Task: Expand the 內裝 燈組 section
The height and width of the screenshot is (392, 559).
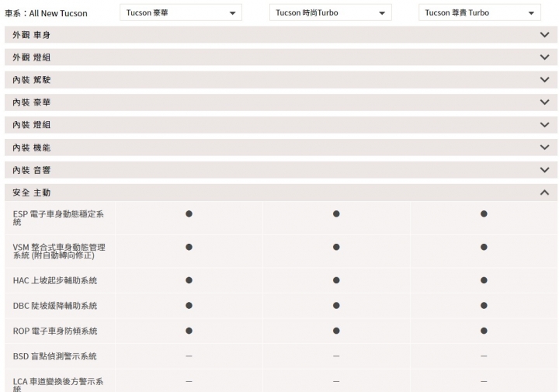Action: 281,125
